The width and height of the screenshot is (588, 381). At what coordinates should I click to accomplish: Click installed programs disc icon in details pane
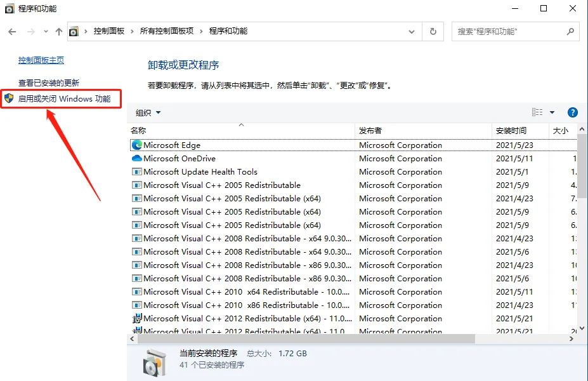coord(154,363)
